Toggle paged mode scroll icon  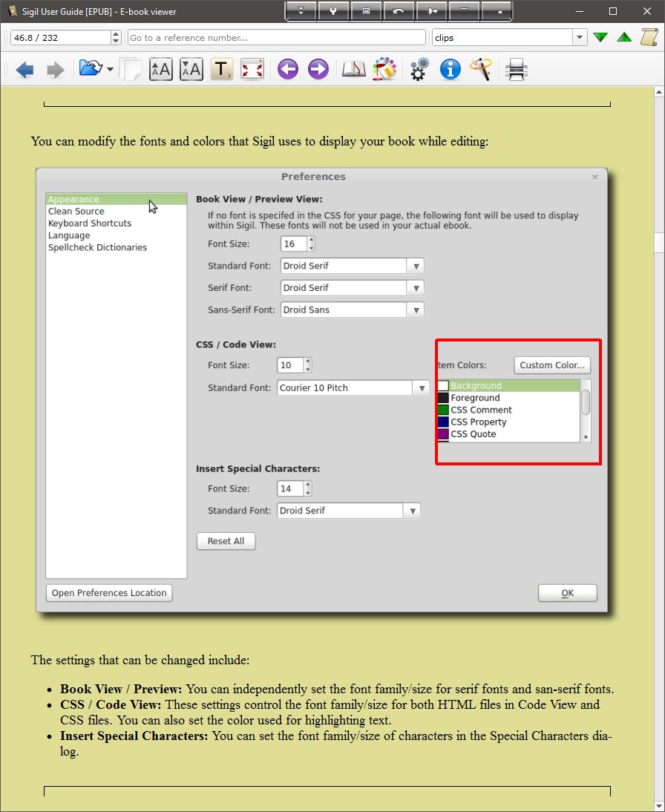(x=649, y=37)
